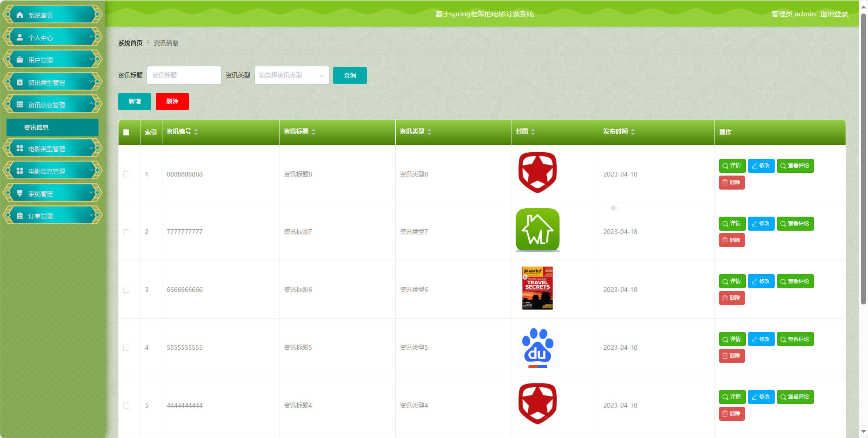This screenshot has height=438, width=868.
Task: Click the 查询 search button
Action: click(350, 75)
